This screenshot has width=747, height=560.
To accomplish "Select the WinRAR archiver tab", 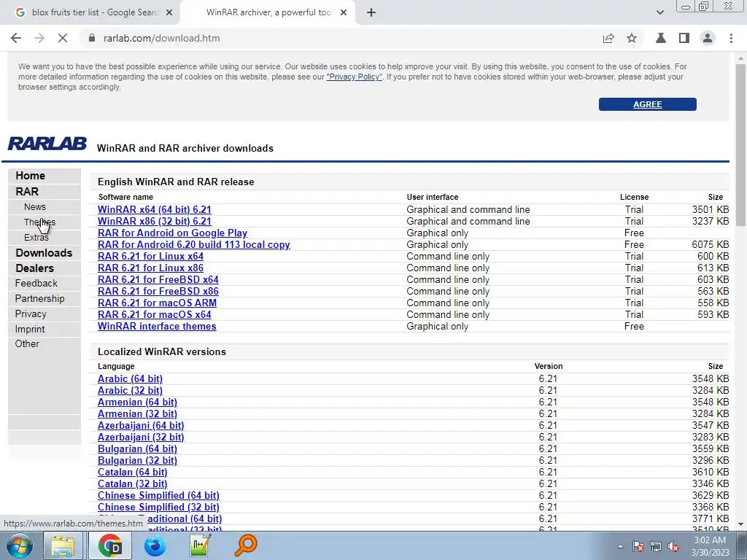I will 268,13.
